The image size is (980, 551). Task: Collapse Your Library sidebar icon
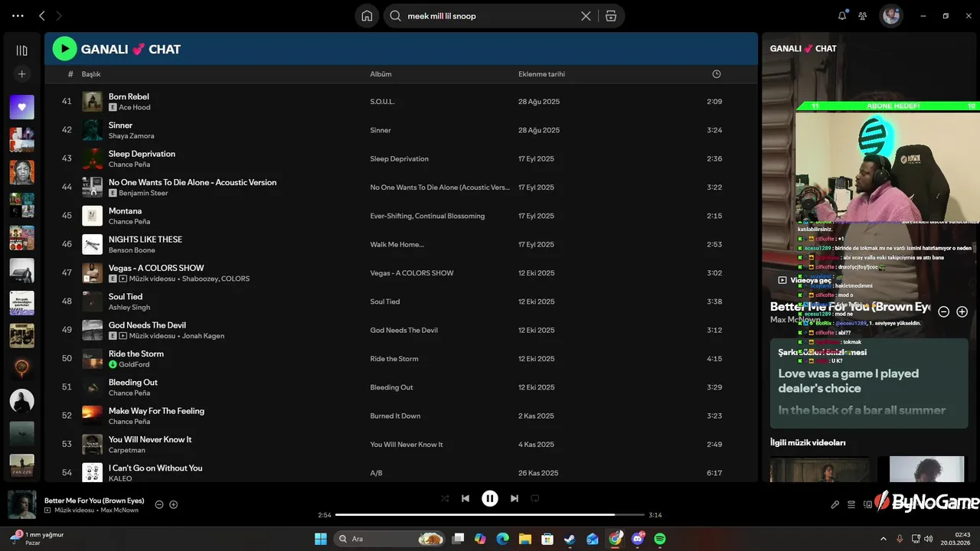[21, 51]
